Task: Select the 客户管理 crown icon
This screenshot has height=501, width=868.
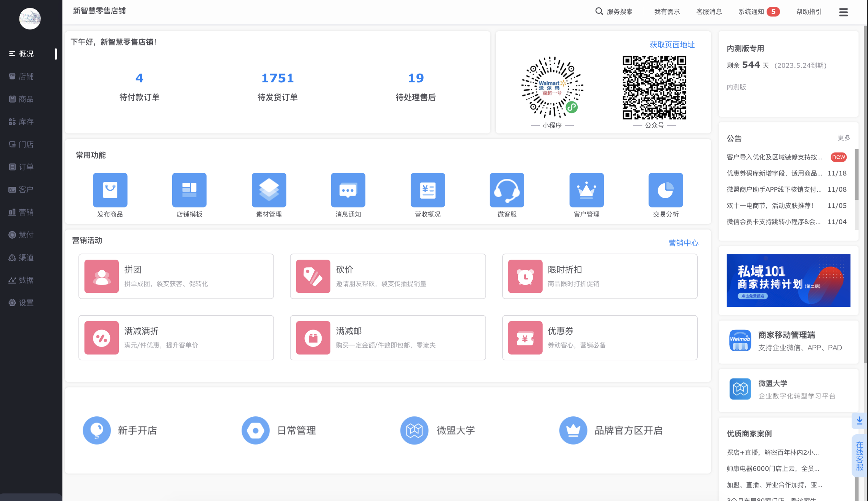Action: 586,190
